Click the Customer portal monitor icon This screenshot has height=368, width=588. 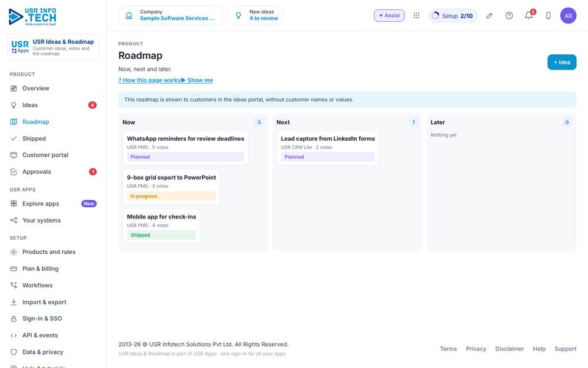[x=14, y=155]
